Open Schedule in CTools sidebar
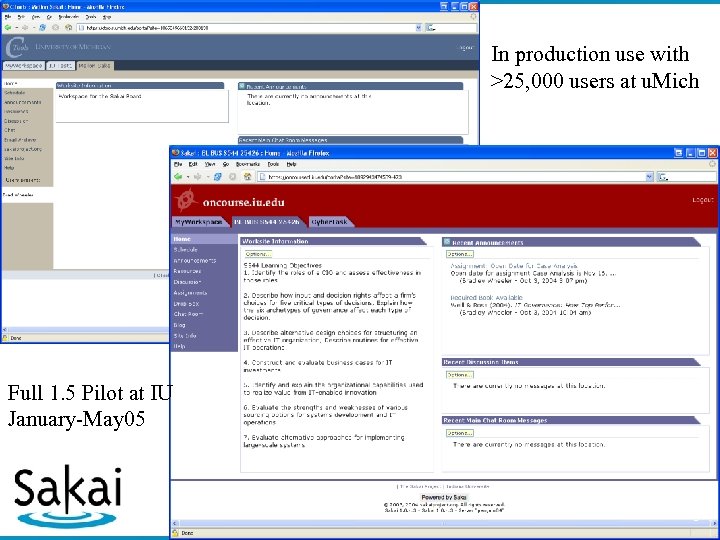 15,93
